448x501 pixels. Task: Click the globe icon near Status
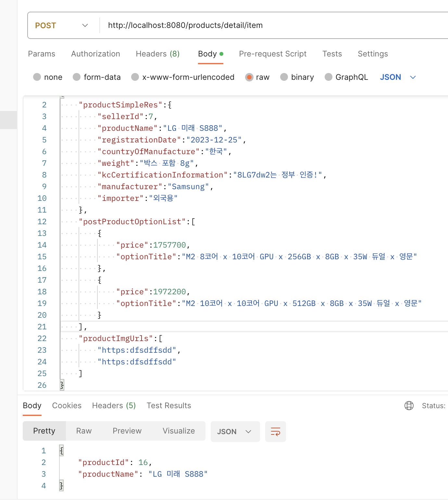(x=409, y=406)
